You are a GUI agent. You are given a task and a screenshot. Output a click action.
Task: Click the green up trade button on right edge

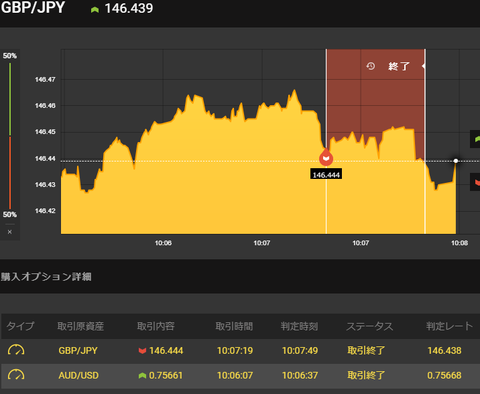475,139
